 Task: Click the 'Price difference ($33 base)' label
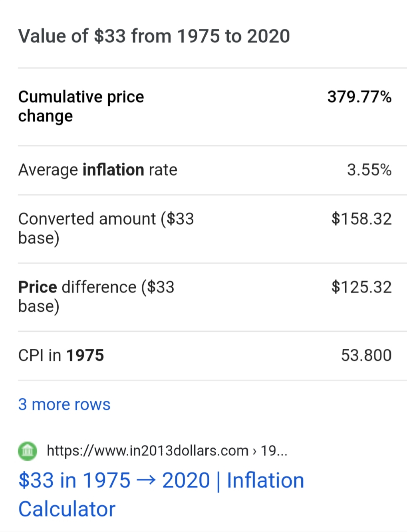[96, 297]
